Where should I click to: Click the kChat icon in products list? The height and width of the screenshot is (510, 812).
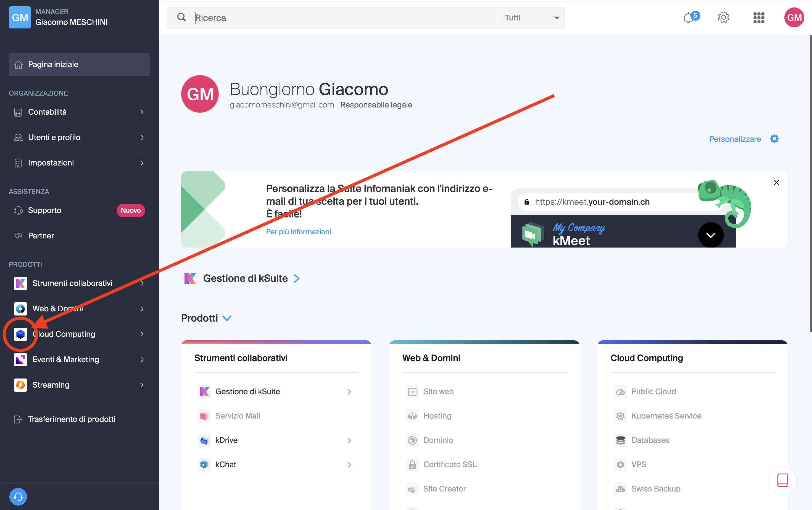tap(204, 464)
